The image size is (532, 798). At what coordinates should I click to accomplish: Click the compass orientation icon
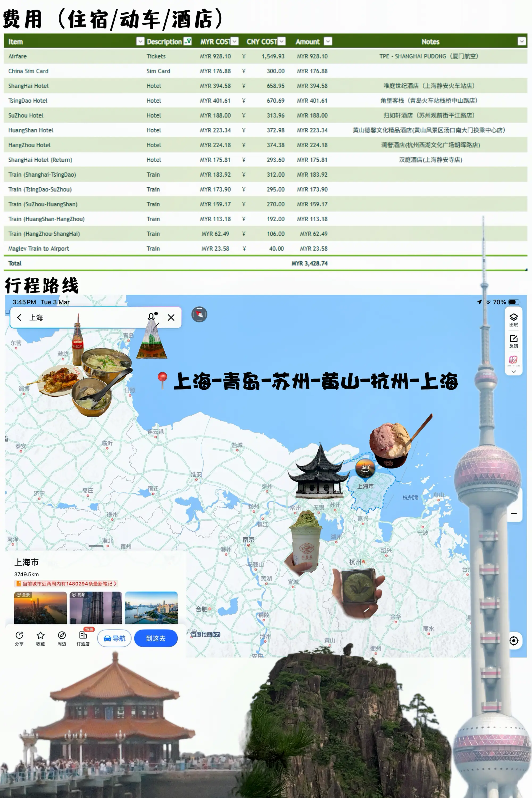point(199,314)
